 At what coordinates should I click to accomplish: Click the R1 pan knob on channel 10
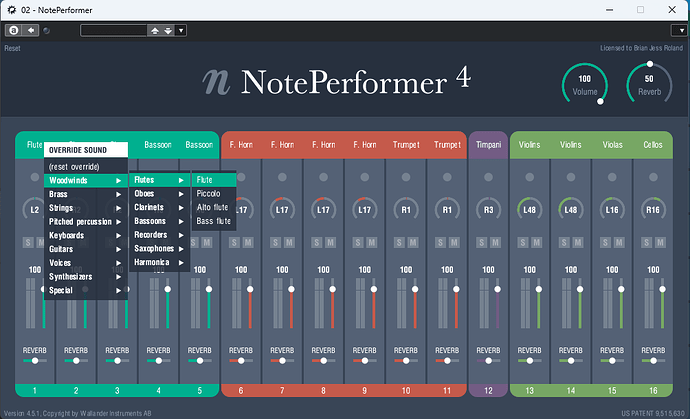click(x=406, y=210)
